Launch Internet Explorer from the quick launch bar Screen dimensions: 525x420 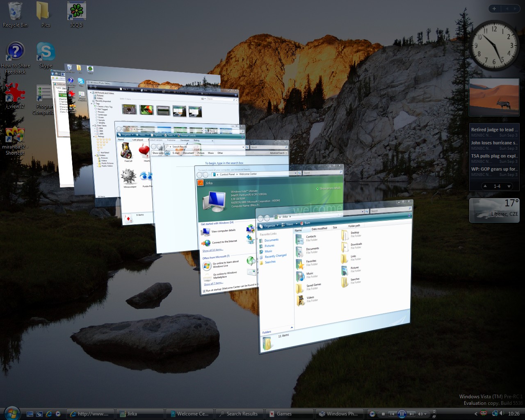pos(49,414)
